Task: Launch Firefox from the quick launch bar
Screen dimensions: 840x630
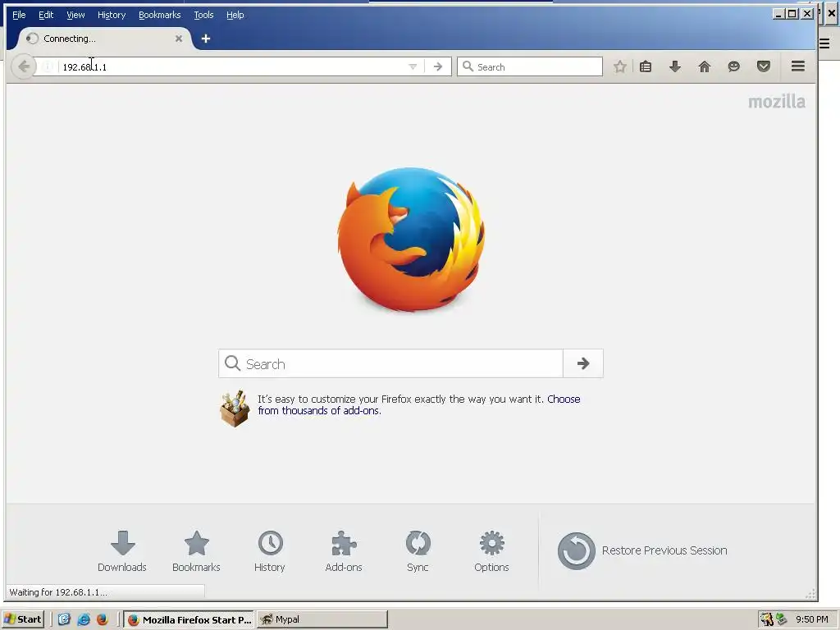Action: (103, 619)
